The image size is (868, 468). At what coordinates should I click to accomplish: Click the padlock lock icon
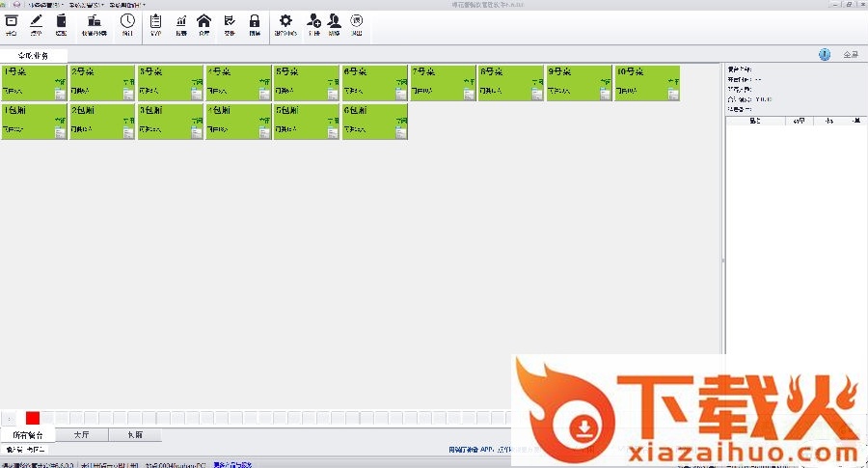tap(255, 21)
